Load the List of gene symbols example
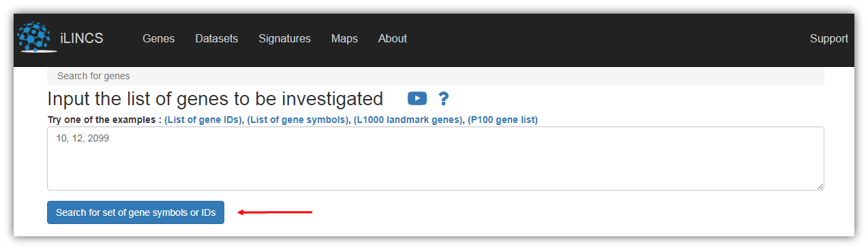This screenshot has width=868, height=250. coord(297,120)
